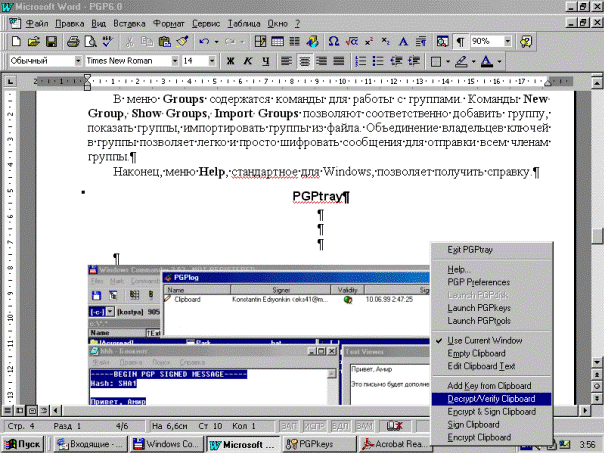The height and width of the screenshot is (453, 604).
Task: Click the Format Painter brush icon
Action: 181,42
